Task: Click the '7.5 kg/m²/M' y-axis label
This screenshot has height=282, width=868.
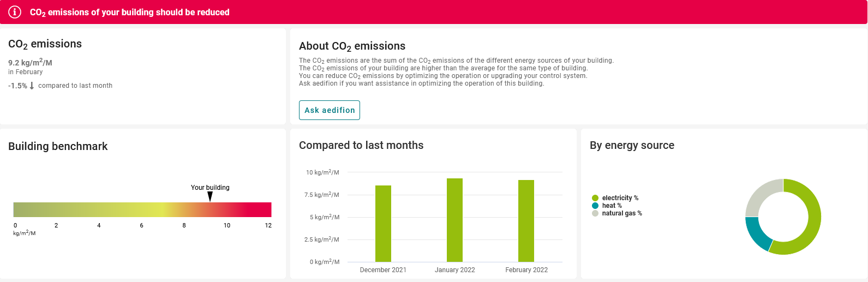Action: click(322, 195)
